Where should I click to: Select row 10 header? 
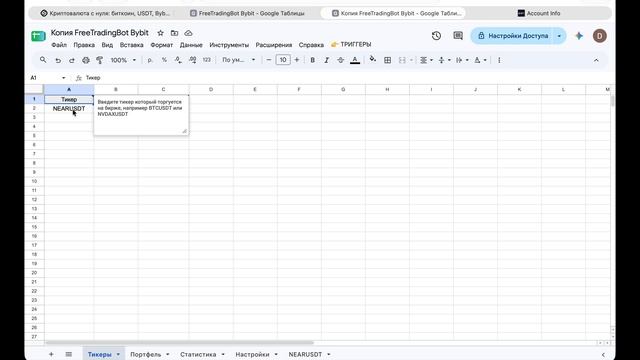click(x=34, y=181)
